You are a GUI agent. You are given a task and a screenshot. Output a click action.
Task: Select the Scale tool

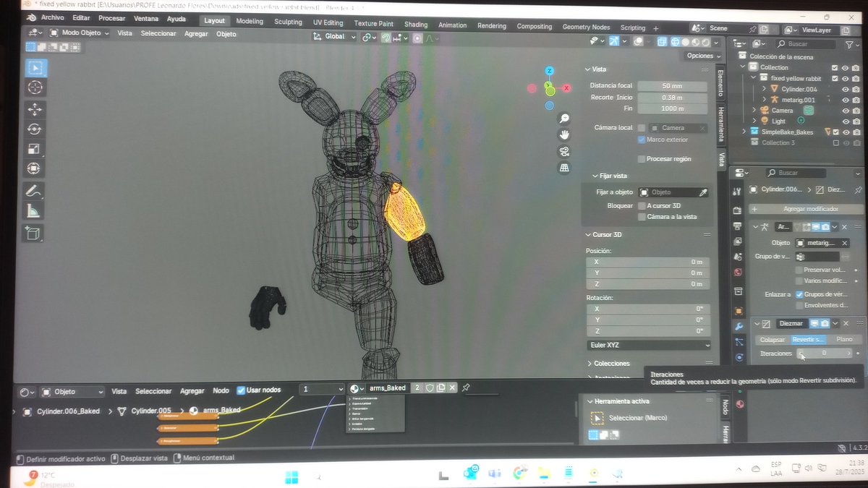click(35, 149)
